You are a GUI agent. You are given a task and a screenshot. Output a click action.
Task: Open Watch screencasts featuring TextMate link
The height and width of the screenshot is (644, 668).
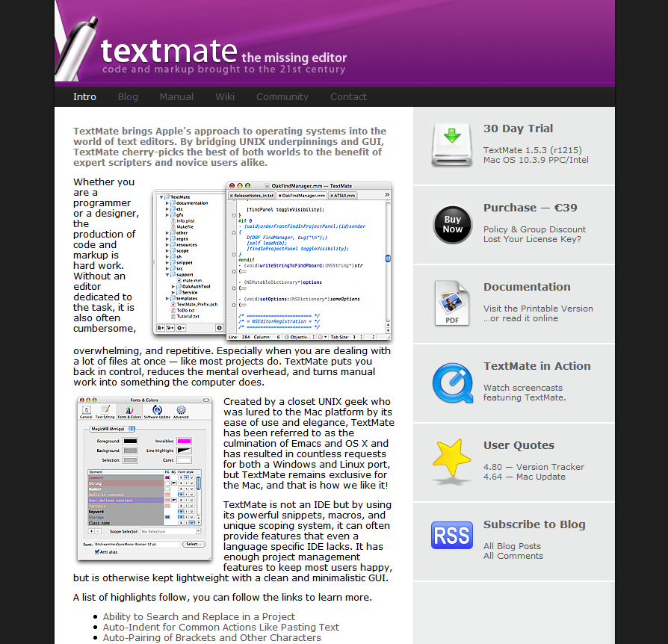point(525,392)
